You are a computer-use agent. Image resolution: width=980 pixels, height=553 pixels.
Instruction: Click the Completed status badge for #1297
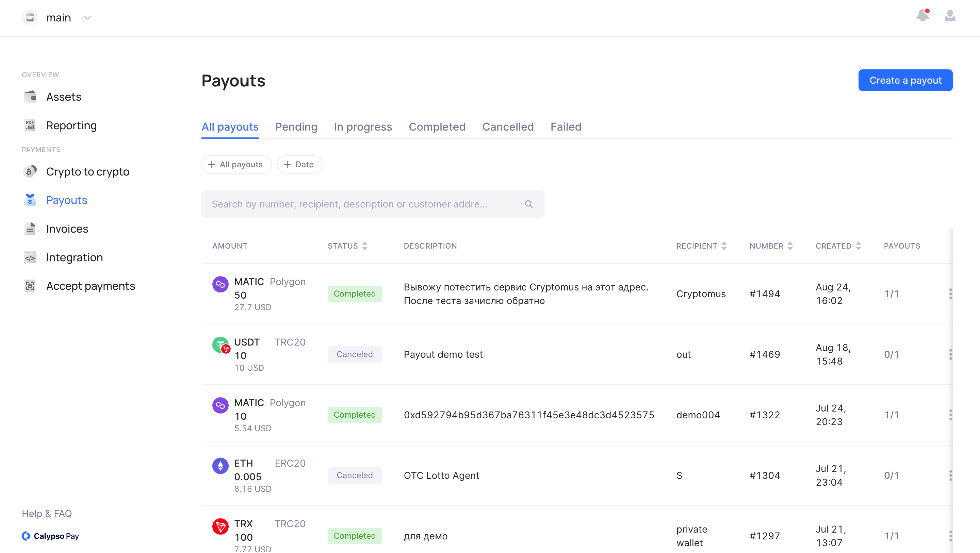(x=355, y=536)
